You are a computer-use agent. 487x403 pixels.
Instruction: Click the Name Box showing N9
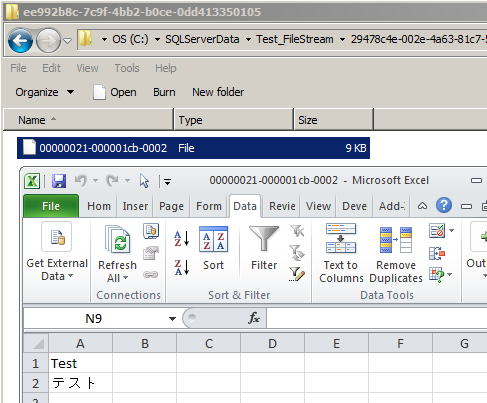95,319
